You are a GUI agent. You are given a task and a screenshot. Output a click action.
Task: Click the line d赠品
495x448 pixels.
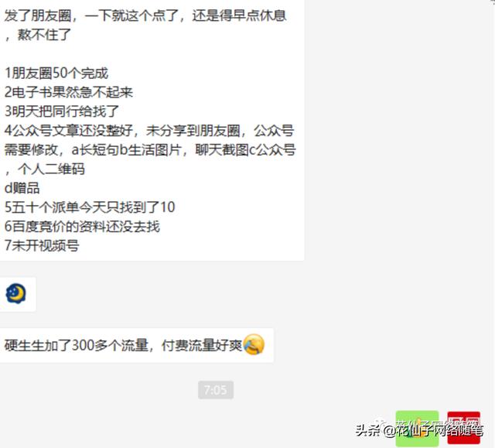tap(22, 188)
